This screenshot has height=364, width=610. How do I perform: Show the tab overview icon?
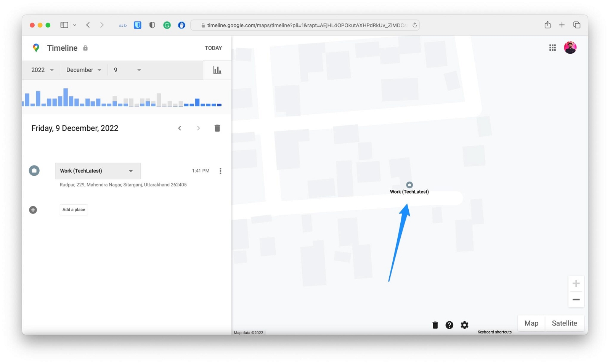click(577, 25)
